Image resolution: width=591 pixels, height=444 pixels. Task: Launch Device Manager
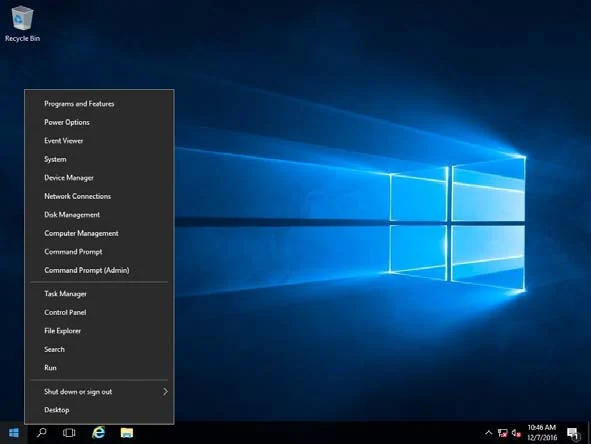pos(99,178)
